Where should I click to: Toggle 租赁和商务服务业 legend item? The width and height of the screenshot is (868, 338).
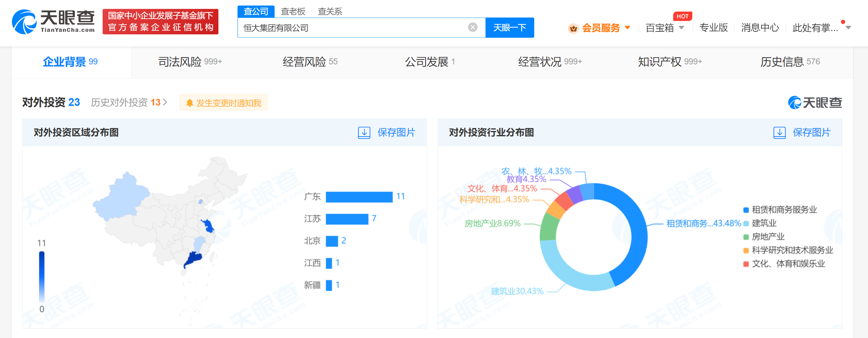point(780,210)
